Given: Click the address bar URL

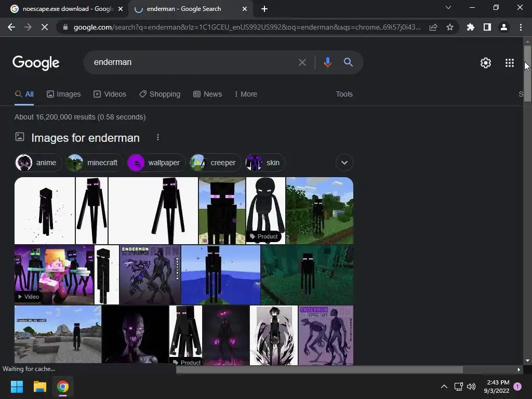Looking at the screenshot, I should coord(247,27).
